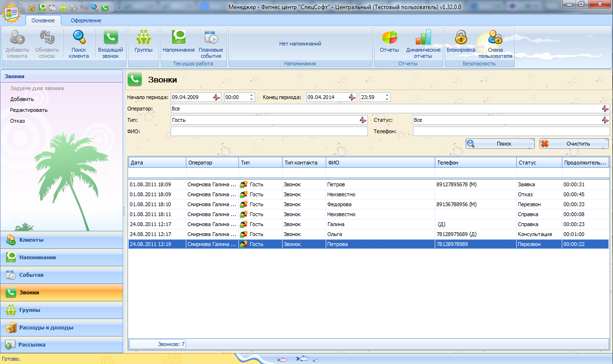
Task: Click Добавить link in the Звонки panel
Action: pyautogui.click(x=22, y=99)
